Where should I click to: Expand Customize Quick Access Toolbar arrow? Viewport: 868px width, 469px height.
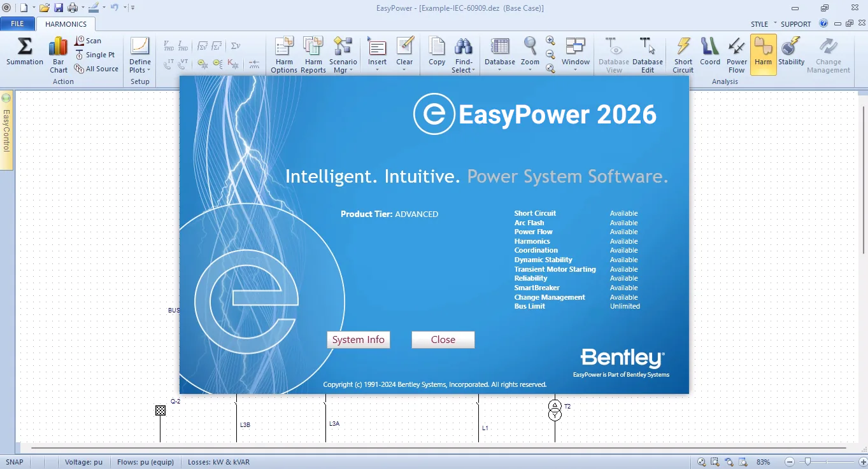coord(133,8)
